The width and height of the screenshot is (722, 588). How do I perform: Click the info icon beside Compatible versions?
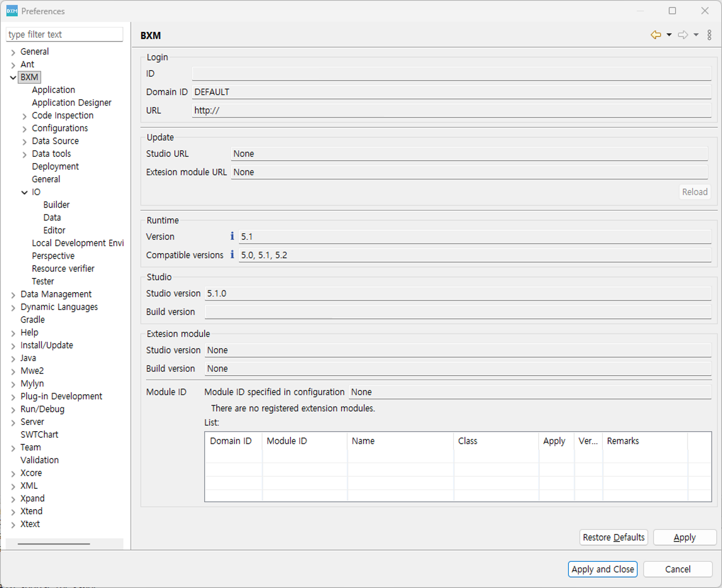pos(232,255)
